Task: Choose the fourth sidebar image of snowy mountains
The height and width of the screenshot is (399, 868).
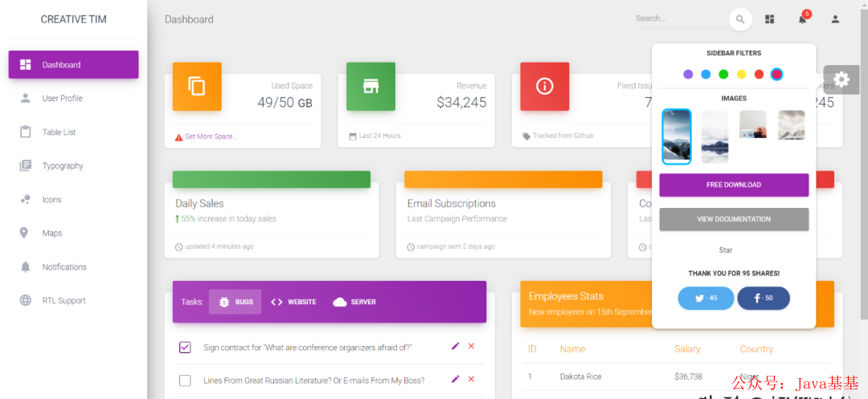Action: (792, 125)
